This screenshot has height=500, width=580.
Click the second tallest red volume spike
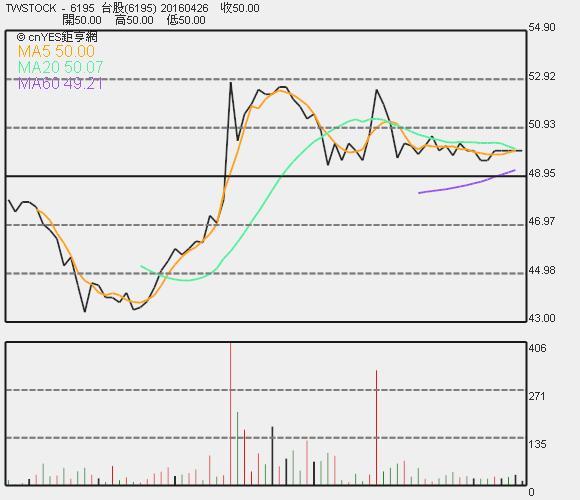click(377, 428)
